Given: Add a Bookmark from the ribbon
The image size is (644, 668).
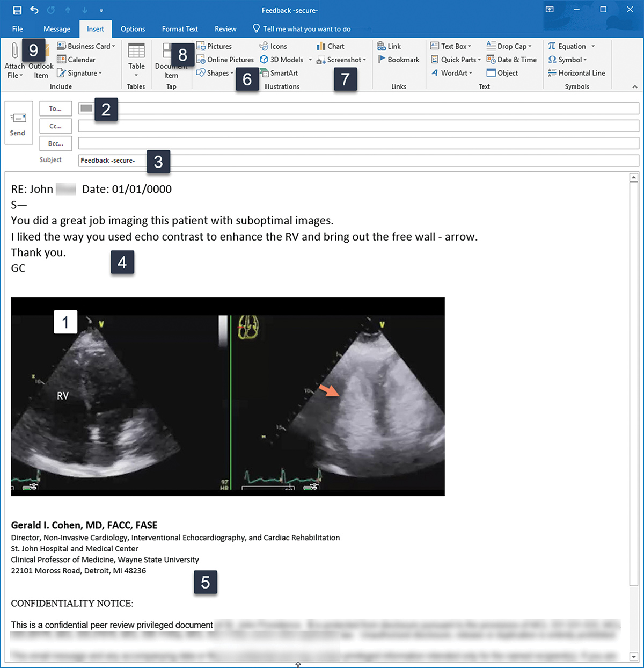Looking at the screenshot, I should coord(398,60).
